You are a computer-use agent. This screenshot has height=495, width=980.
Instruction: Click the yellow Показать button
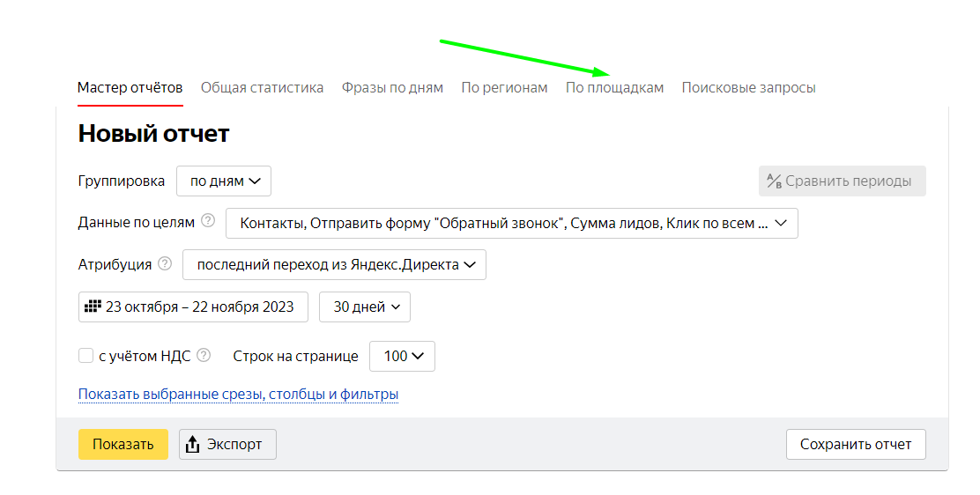pos(123,445)
